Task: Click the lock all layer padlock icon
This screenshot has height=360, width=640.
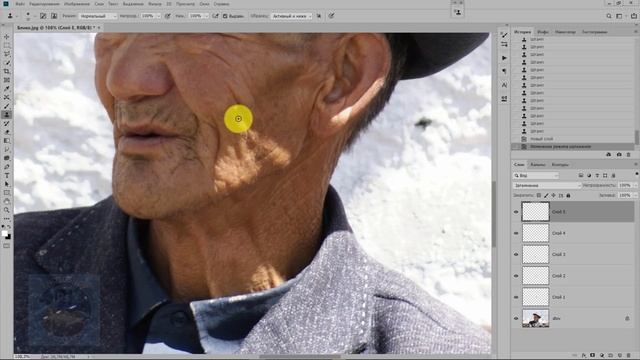Action: pyautogui.click(x=568, y=196)
